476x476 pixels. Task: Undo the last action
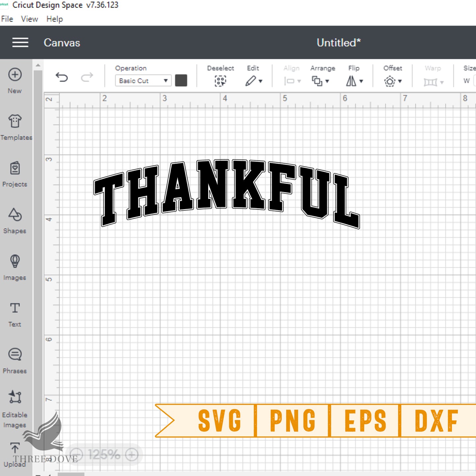(62, 77)
